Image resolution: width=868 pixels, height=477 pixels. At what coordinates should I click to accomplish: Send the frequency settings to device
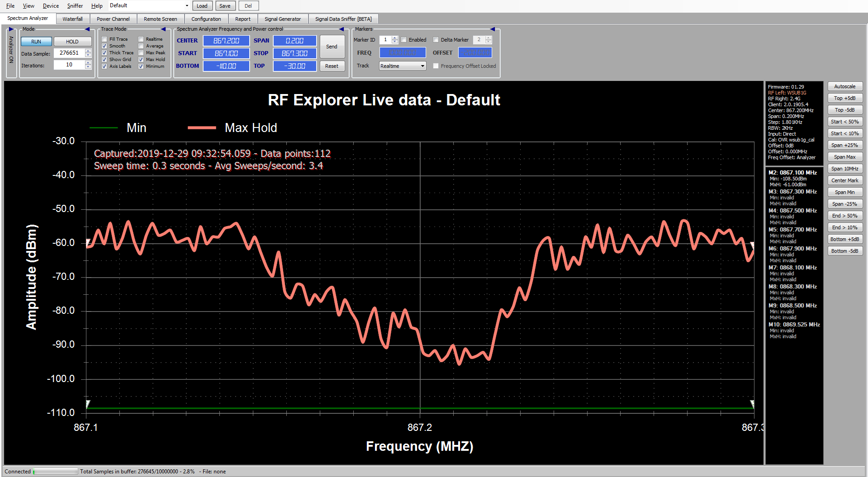tap(332, 47)
